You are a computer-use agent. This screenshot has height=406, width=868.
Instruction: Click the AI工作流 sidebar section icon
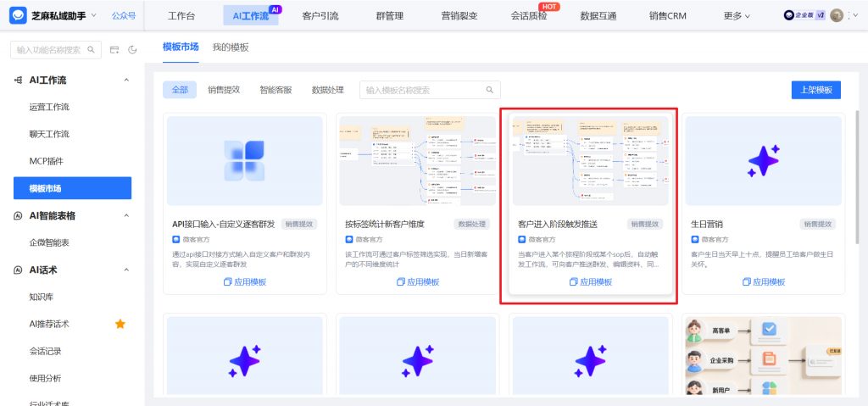pyautogui.click(x=19, y=81)
